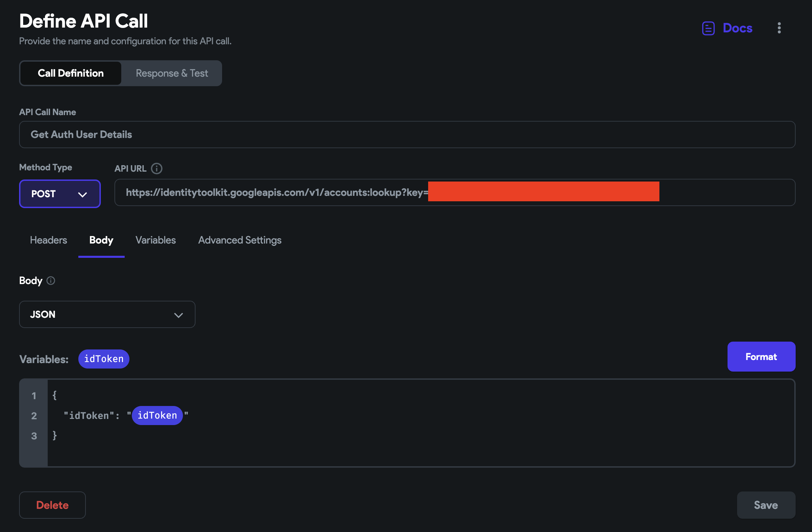Click the Delete button
This screenshot has width=812, height=532.
[x=52, y=505]
